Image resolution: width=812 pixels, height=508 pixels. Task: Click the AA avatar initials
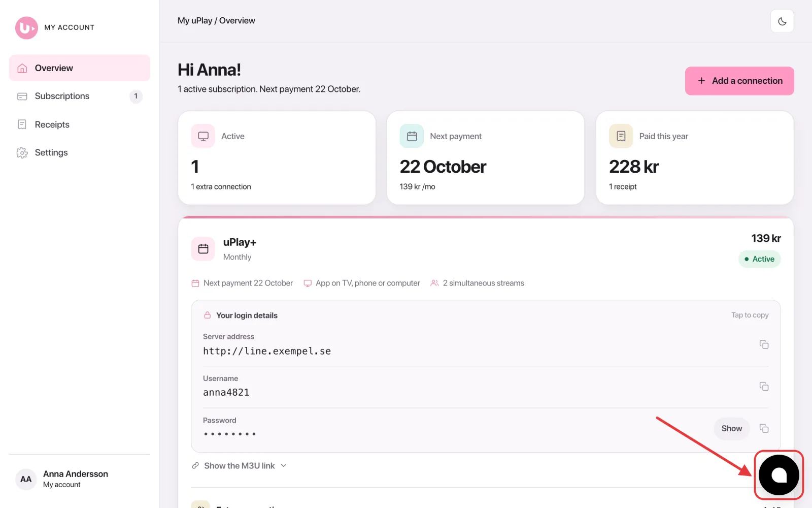26,479
